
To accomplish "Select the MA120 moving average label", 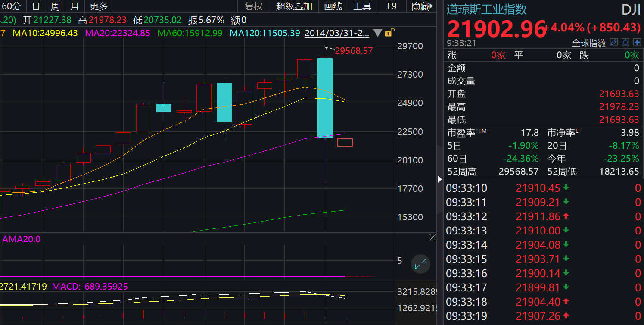I will (x=265, y=33).
